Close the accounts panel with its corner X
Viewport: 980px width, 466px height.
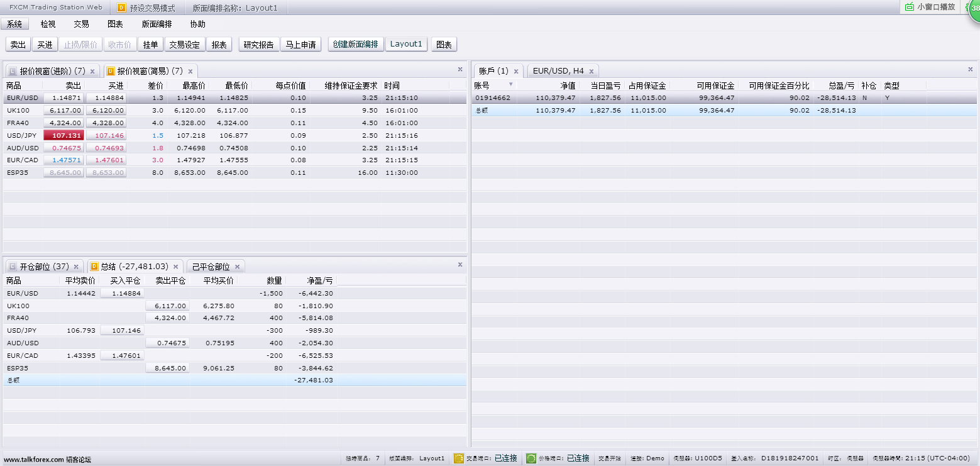tap(971, 69)
